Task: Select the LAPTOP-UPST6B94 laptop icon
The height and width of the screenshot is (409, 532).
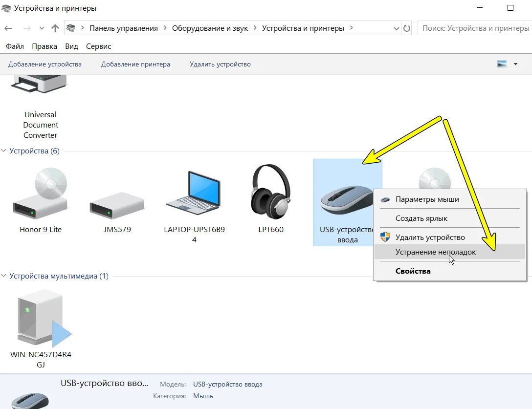Action: click(194, 193)
